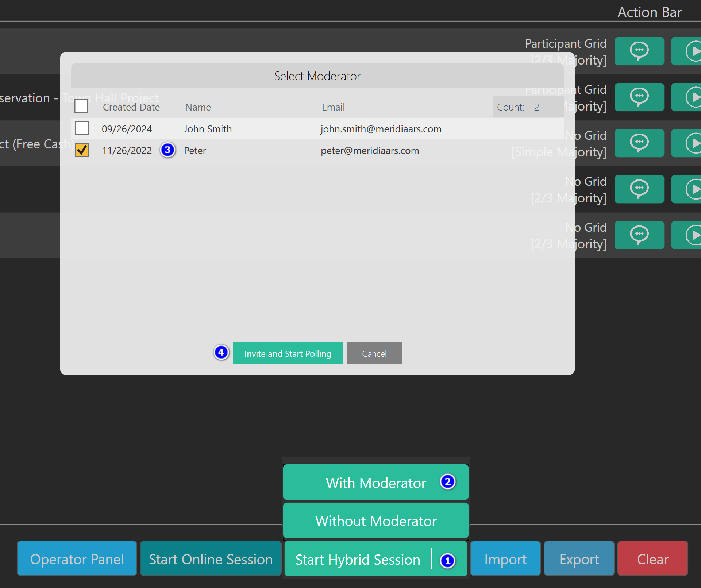Click chat bubble icon in first Participant Grid row

click(x=639, y=51)
